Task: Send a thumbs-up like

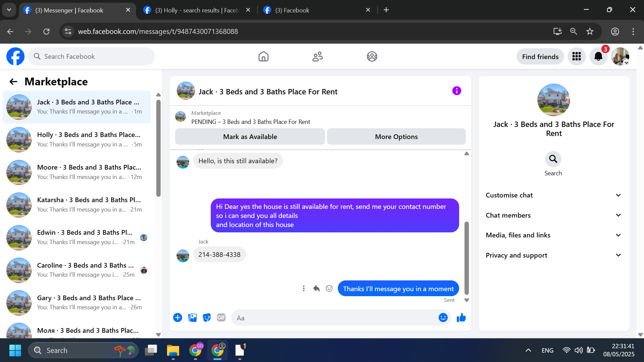Action: pos(461,318)
